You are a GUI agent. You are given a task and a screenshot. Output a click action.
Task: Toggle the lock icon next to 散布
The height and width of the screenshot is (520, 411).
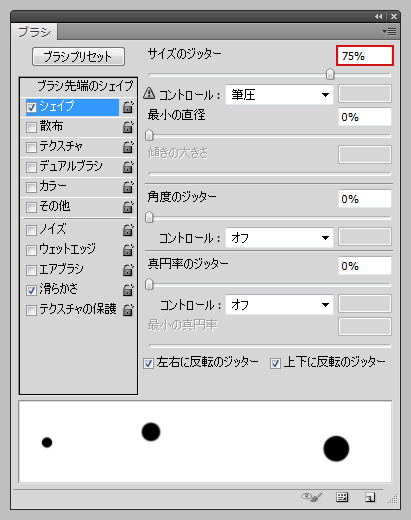pos(128,127)
